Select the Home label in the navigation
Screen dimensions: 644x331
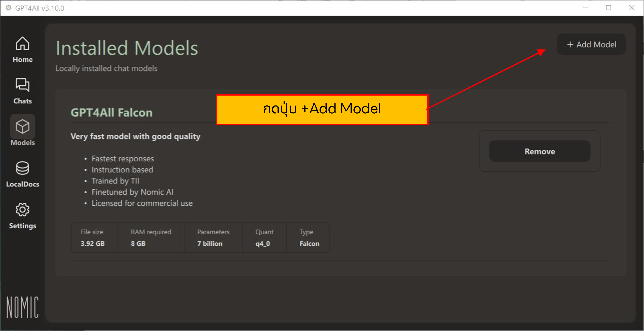[22, 60]
